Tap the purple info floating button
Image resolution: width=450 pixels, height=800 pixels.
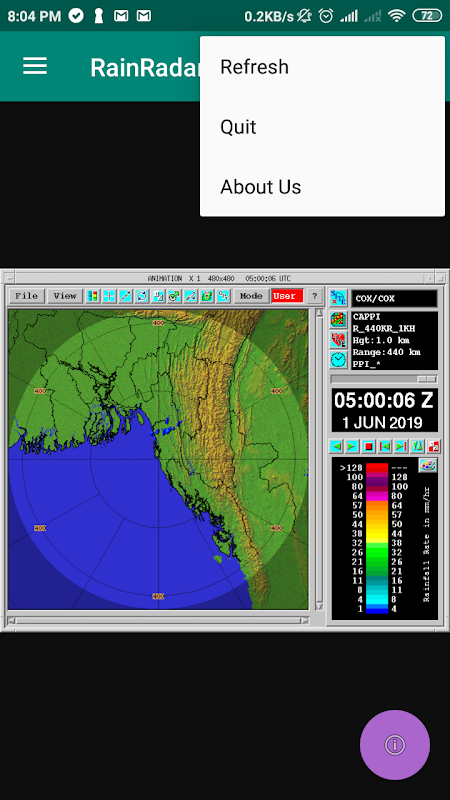[x=395, y=745]
